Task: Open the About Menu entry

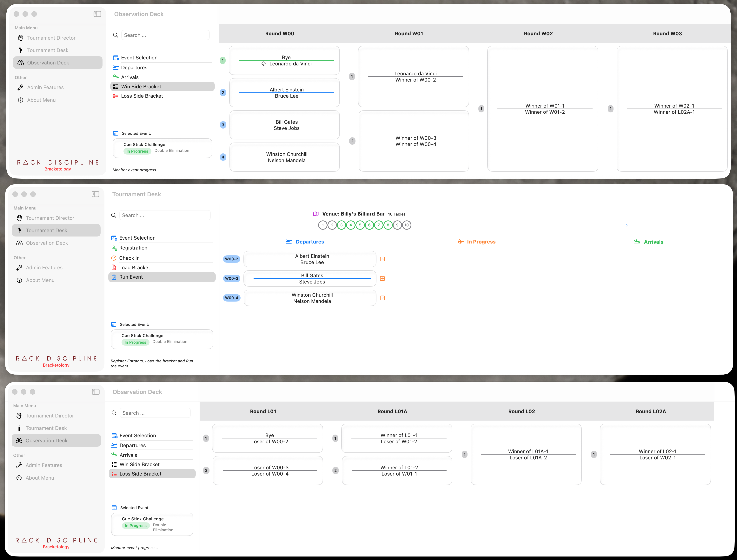Action: [41, 100]
